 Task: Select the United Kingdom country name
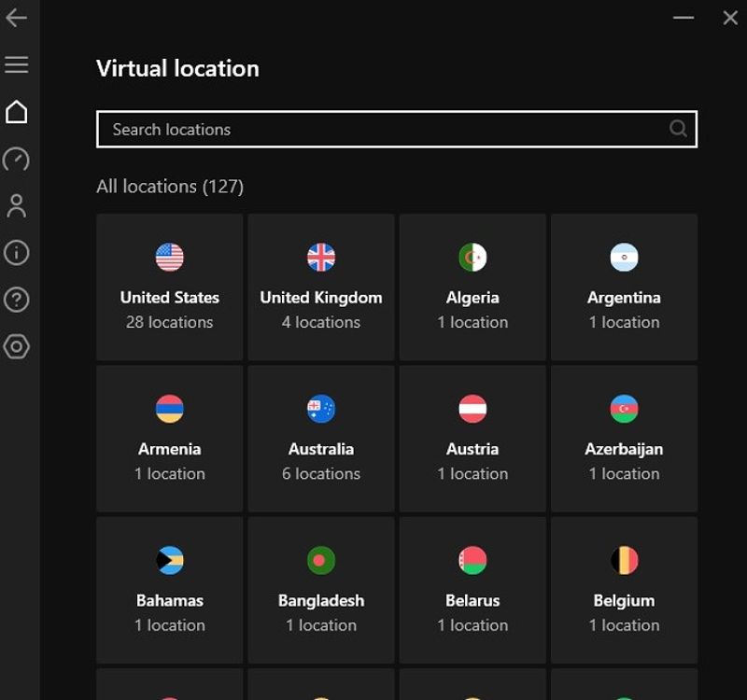(x=321, y=298)
